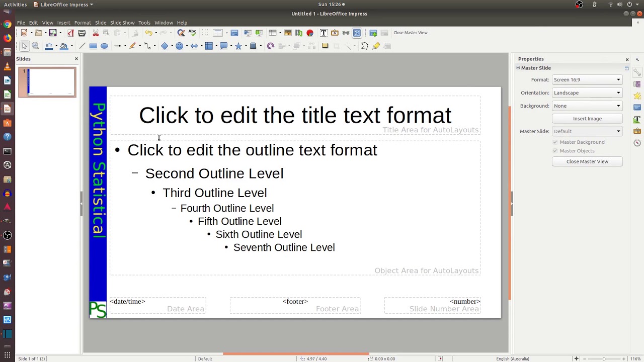Screen dimensions: 644x362
Task: Export directly as PDF icon
Action: click(70, 33)
